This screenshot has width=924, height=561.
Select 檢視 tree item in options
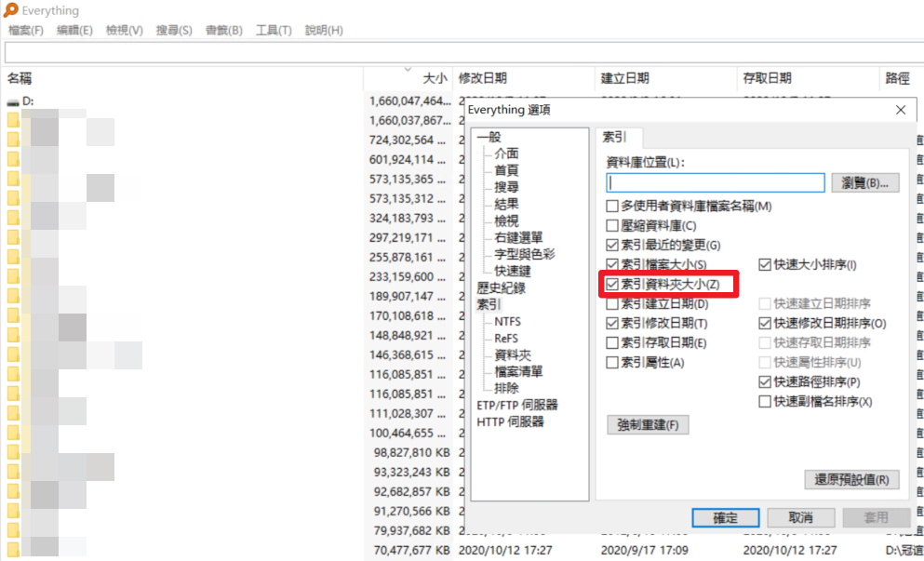[507, 221]
